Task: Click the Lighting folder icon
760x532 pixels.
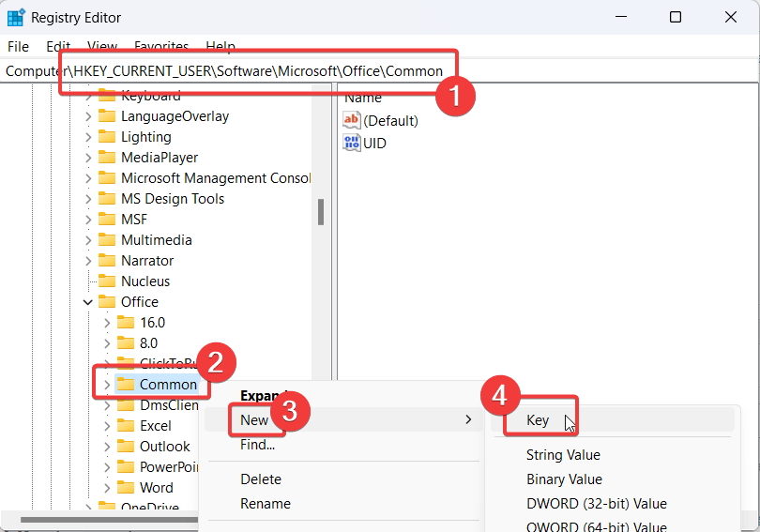Action: coord(107,137)
